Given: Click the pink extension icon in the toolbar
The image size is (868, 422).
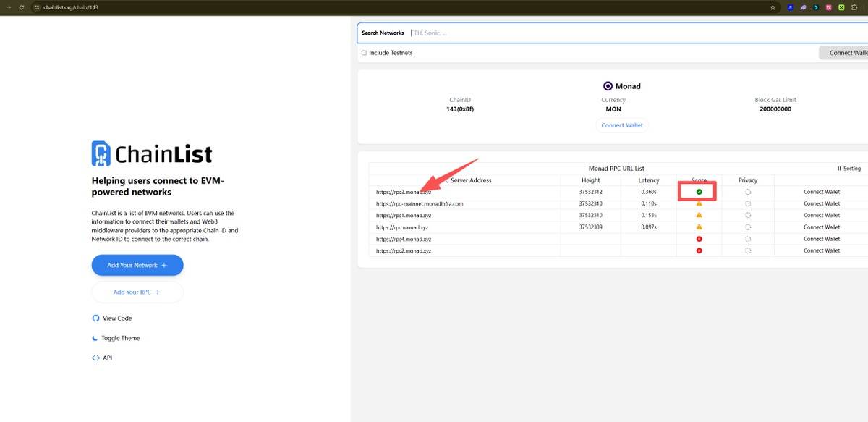Looking at the screenshot, I should tap(828, 7).
